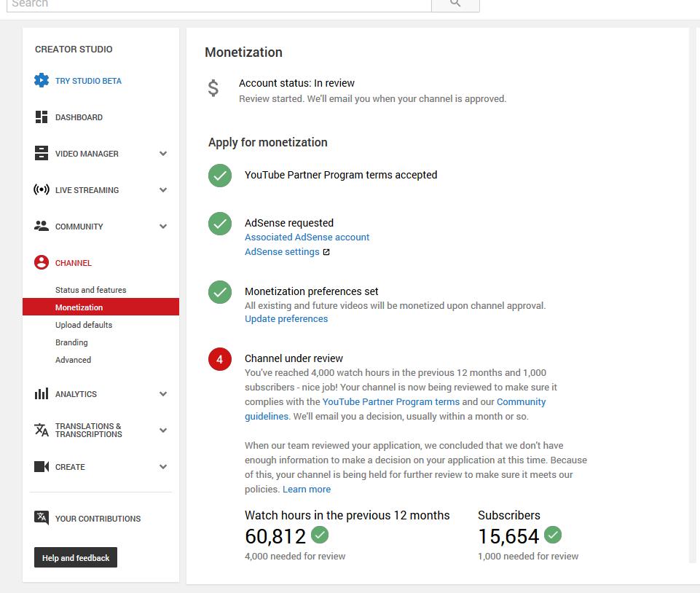Expand the Video Manager section chevron
Screen dimensions: 700x593
pos(163,154)
